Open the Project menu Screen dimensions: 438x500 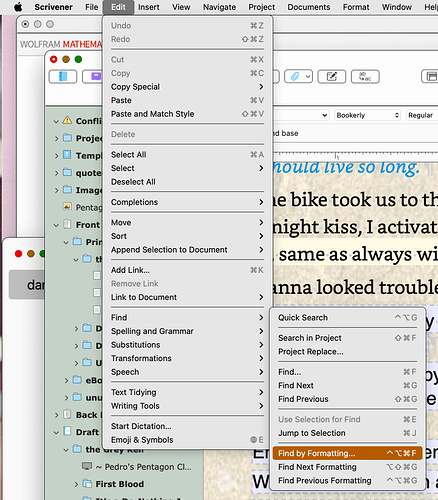coord(262,7)
